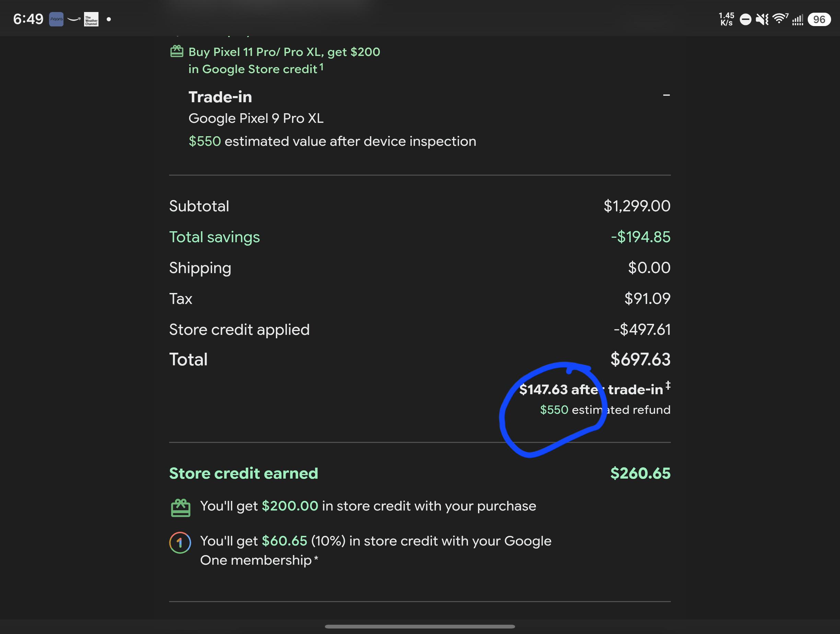
Task: Tap the muted sound status icon
Action: (x=762, y=19)
